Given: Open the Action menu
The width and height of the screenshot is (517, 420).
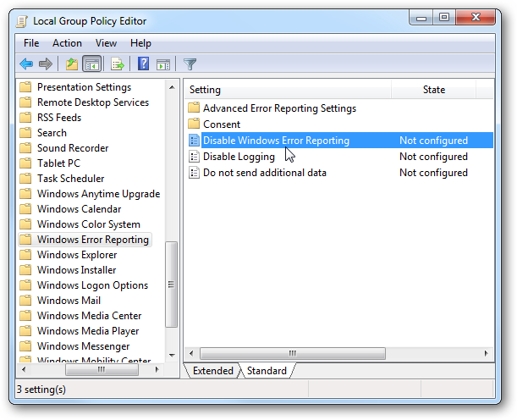Looking at the screenshot, I should tap(67, 43).
